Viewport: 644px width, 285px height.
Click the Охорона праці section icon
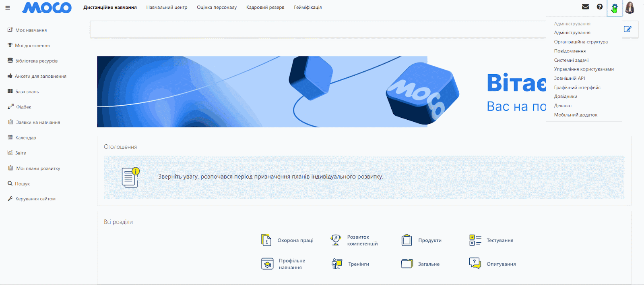pyautogui.click(x=266, y=240)
